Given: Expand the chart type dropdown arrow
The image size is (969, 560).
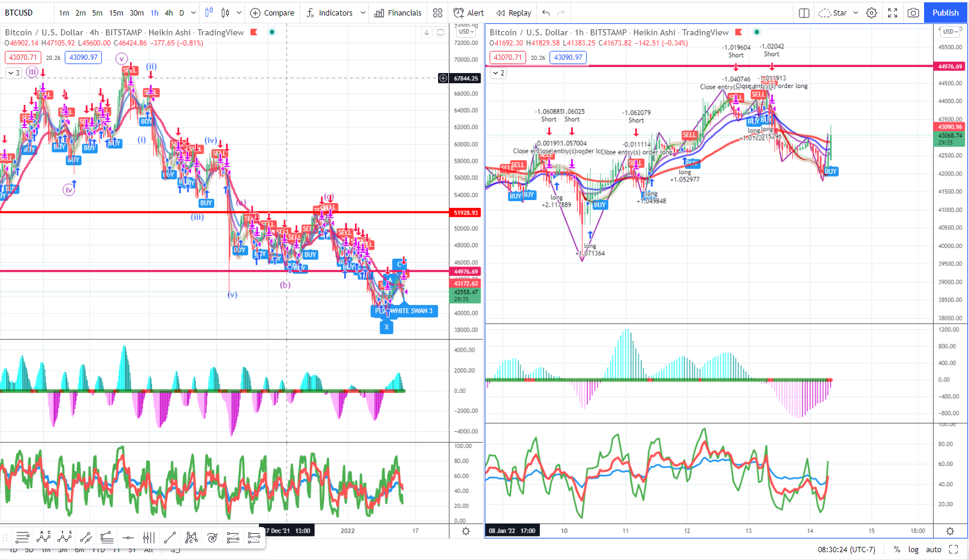Looking at the screenshot, I should pos(239,13).
